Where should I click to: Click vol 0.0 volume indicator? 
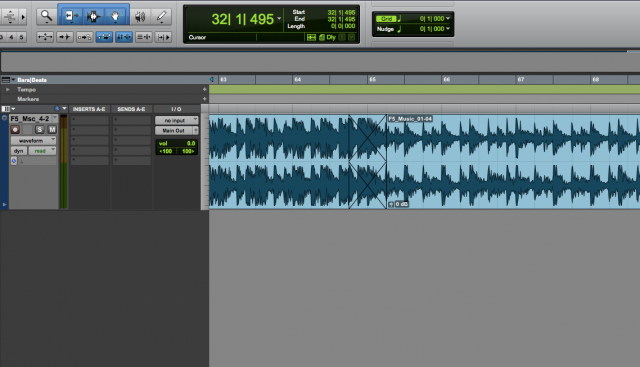click(177, 143)
